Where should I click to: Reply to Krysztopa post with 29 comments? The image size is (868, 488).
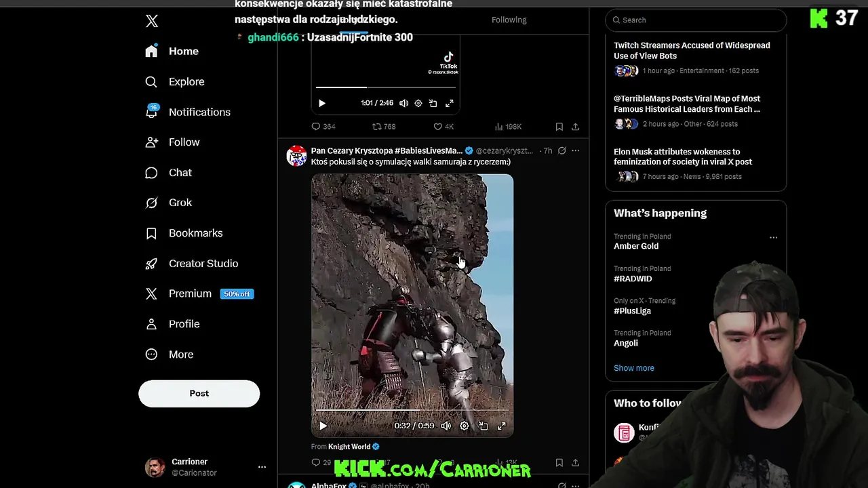(x=321, y=462)
